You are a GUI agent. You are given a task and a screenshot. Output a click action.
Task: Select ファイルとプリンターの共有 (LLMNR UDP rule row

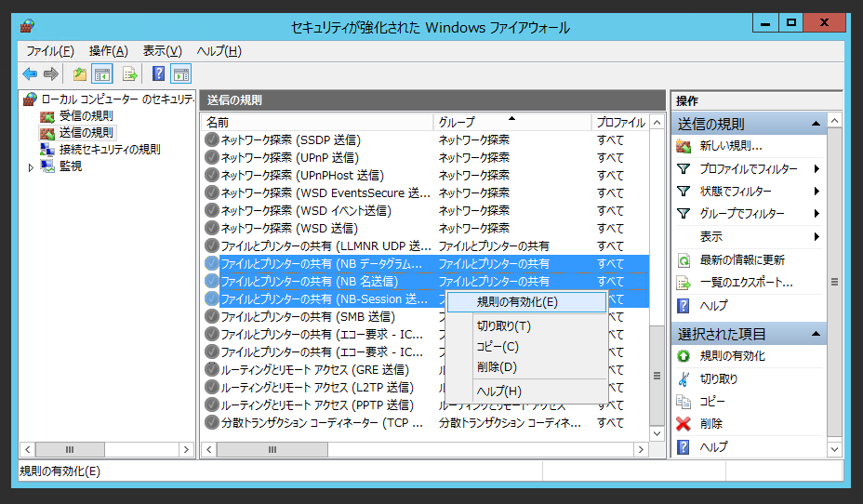pos(425,245)
